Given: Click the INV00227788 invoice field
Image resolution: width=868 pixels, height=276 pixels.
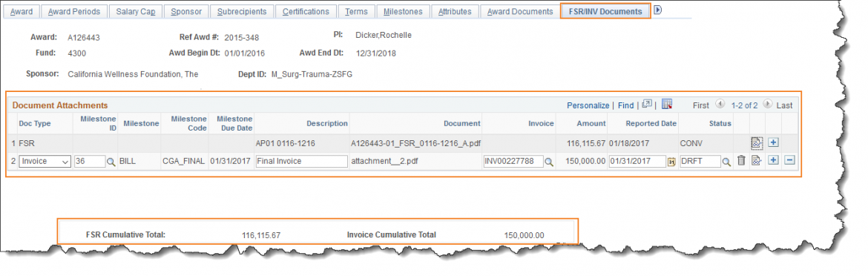Looking at the screenshot, I should tap(513, 161).
